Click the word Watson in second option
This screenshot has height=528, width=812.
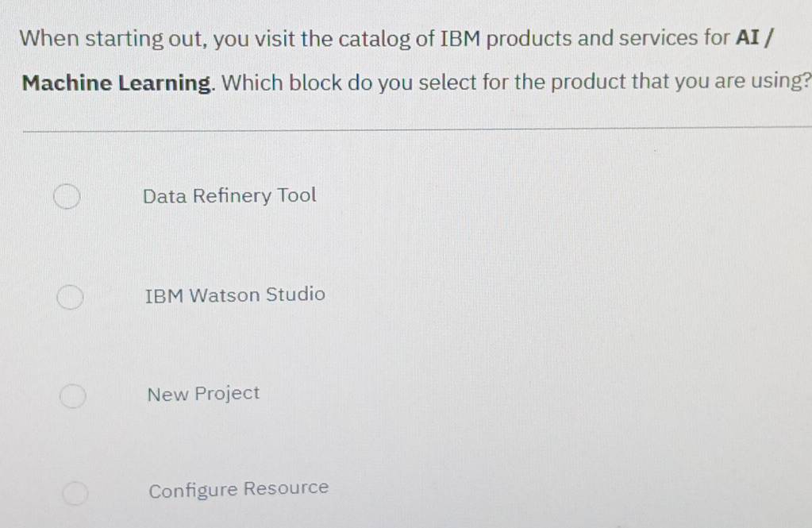coord(226,295)
